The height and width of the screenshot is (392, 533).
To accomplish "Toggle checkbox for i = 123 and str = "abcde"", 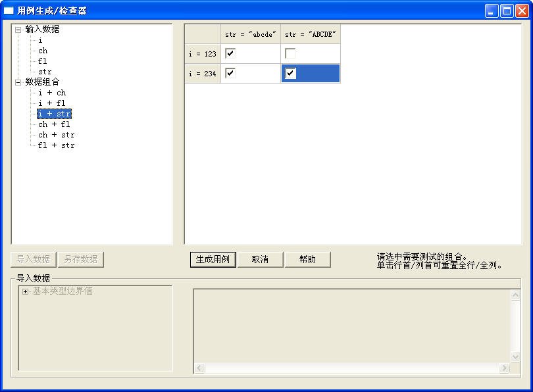I will click(230, 53).
